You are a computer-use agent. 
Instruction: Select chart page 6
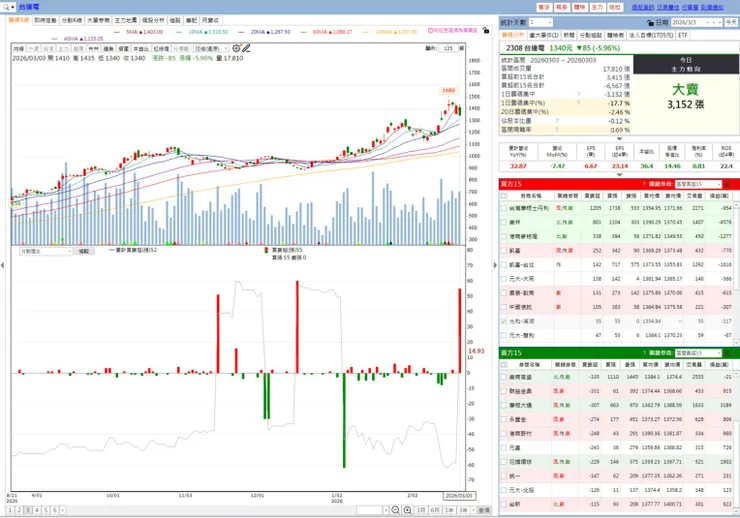click(x=55, y=510)
